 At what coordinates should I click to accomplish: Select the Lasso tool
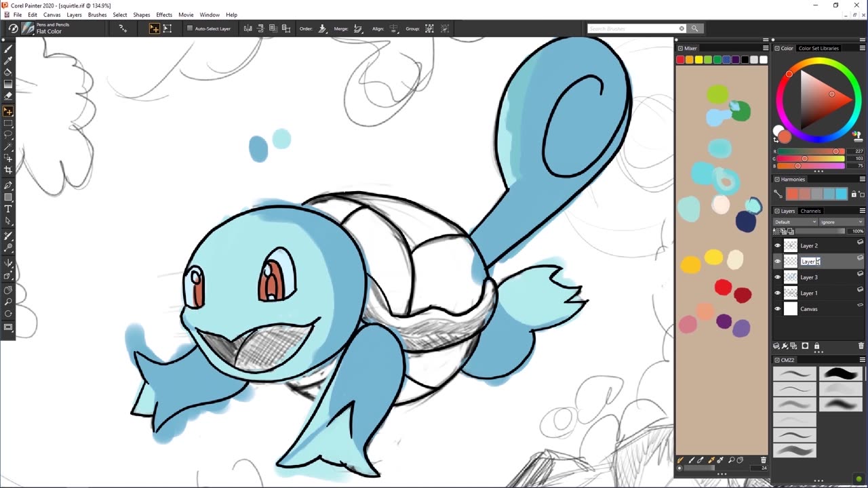click(x=8, y=135)
